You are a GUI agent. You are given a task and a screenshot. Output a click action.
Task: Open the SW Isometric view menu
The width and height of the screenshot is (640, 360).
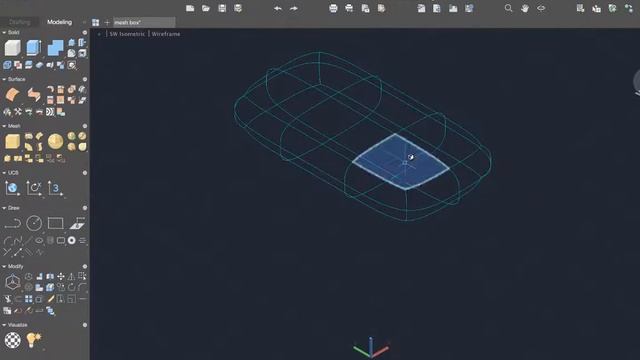point(127,34)
